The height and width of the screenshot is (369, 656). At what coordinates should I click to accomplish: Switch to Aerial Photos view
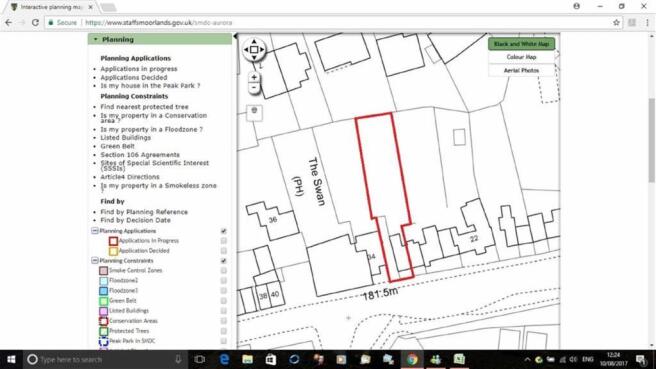(x=521, y=70)
